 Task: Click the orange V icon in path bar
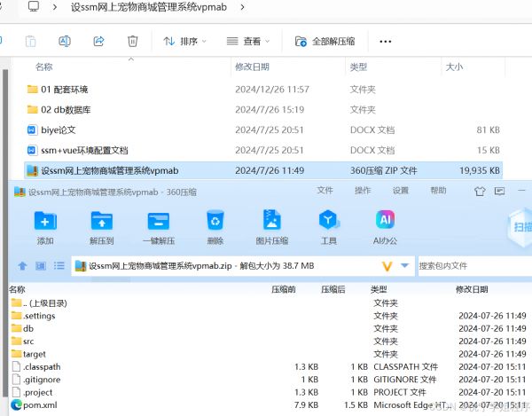point(387,266)
